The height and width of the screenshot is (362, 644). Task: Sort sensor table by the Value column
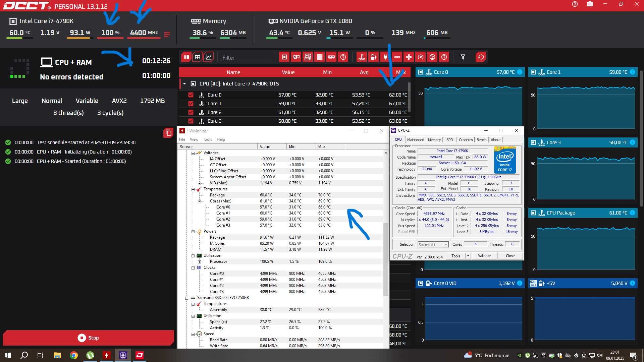point(288,72)
